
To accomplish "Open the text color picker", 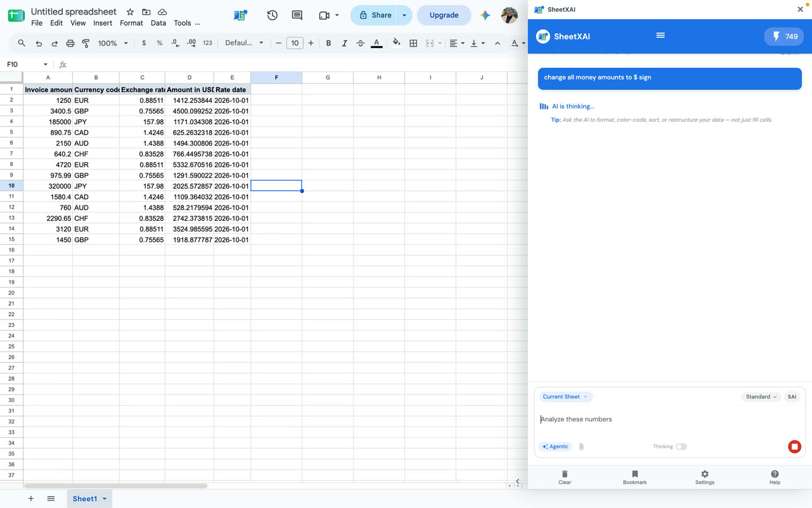I will click(x=377, y=43).
